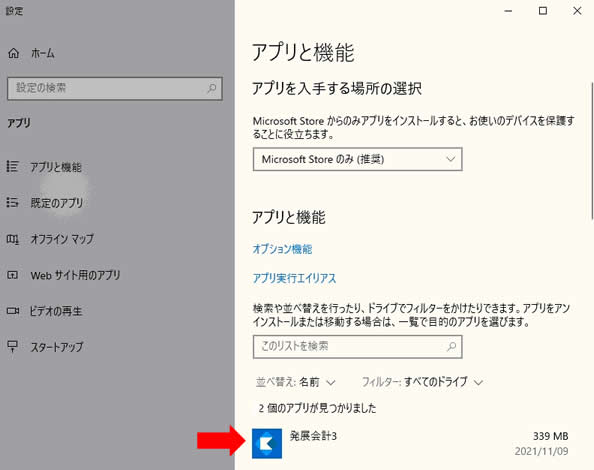Open the オプション機能 link
The height and width of the screenshot is (470, 594).
(x=282, y=249)
